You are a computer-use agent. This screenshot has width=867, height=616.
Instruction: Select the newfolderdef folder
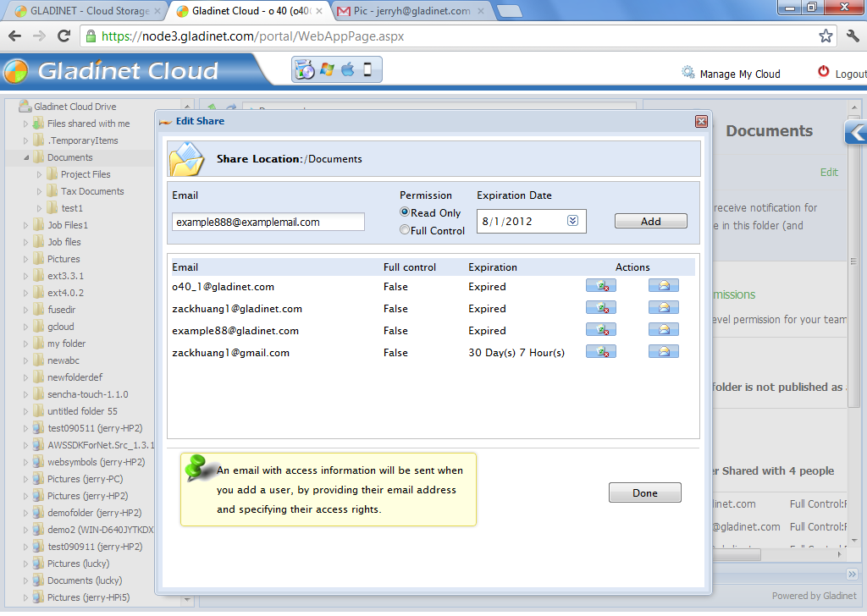[75, 377]
